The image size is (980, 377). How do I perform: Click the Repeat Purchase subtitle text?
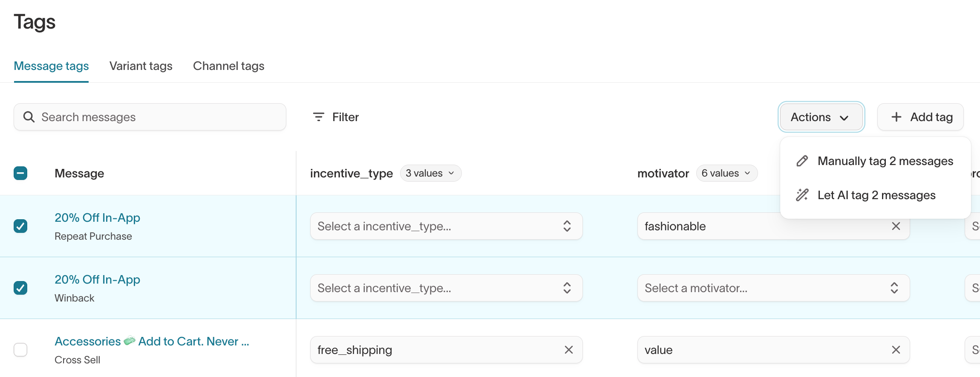93,236
